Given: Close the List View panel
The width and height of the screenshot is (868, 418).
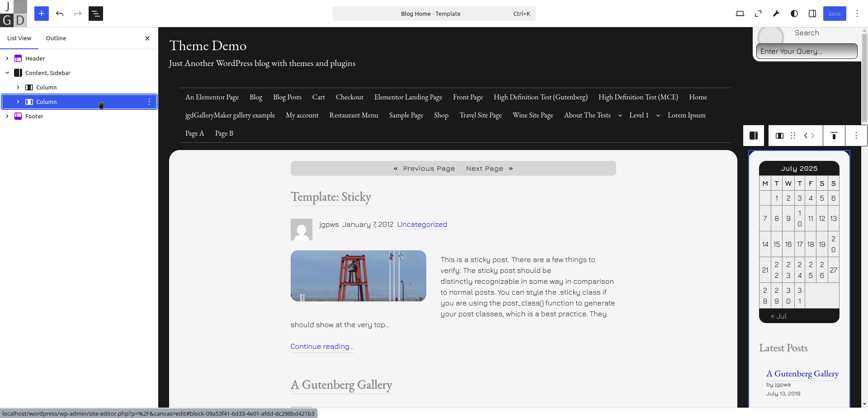Looking at the screenshot, I should [x=147, y=38].
